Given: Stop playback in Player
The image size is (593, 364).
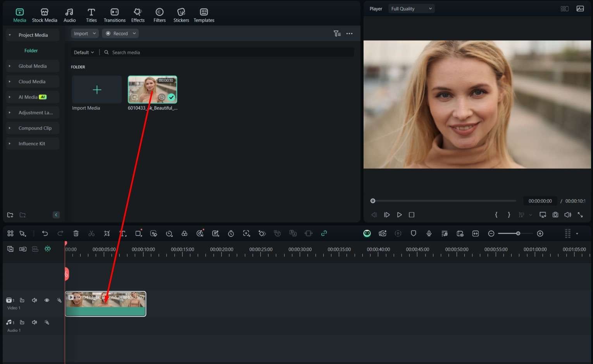Looking at the screenshot, I should [x=412, y=215].
